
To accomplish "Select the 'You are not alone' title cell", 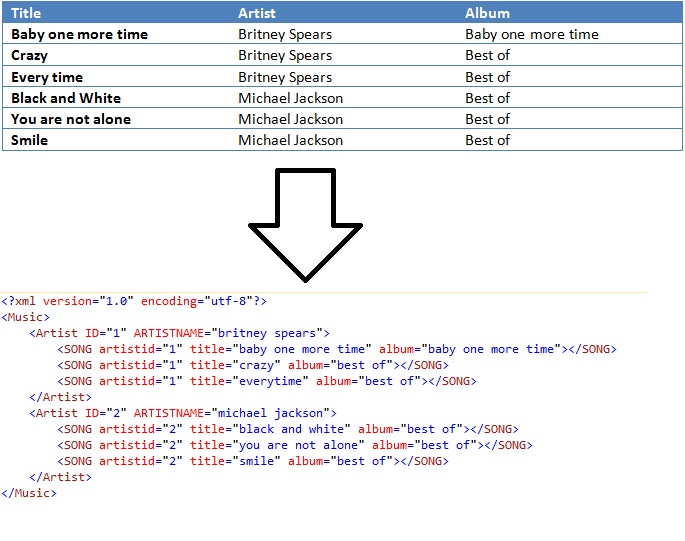I will pos(71,119).
